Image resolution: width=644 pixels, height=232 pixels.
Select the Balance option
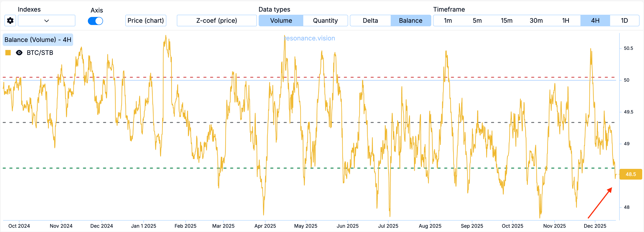click(x=411, y=21)
